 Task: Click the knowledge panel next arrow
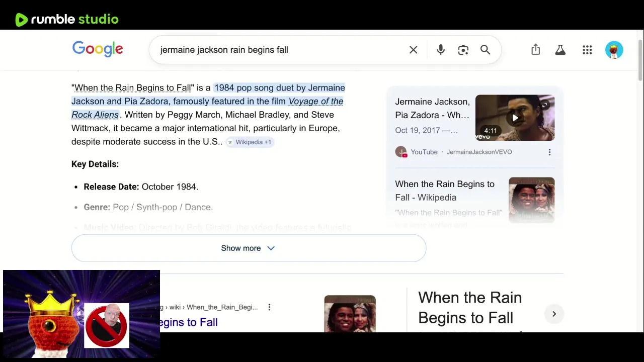pos(554,314)
